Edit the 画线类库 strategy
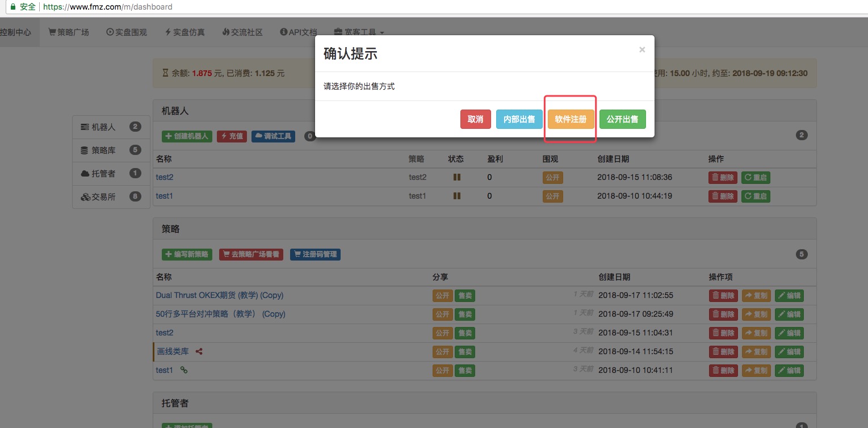Screen dimensions: 868x428 pos(789,352)
